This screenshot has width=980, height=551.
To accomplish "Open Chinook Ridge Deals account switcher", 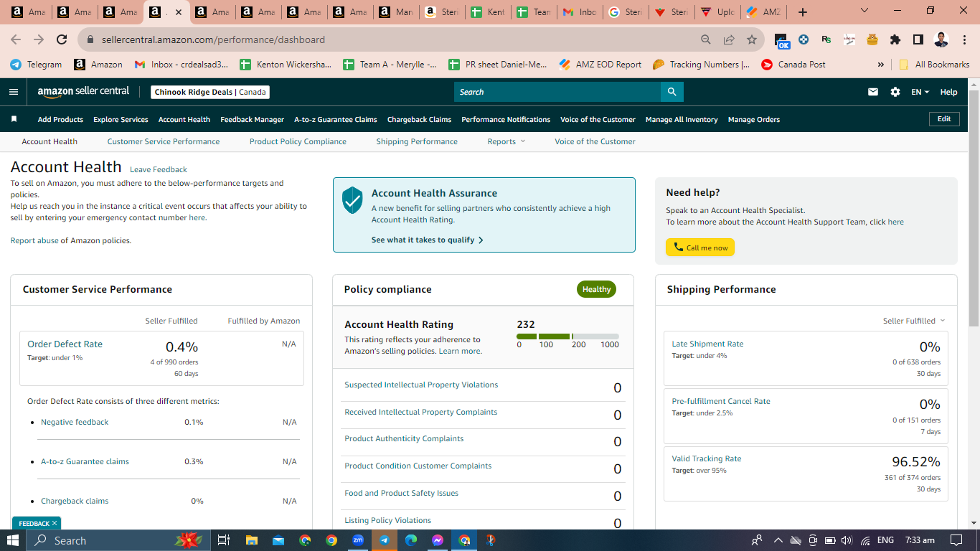I will pyautogui.click(x=211, y=92).
